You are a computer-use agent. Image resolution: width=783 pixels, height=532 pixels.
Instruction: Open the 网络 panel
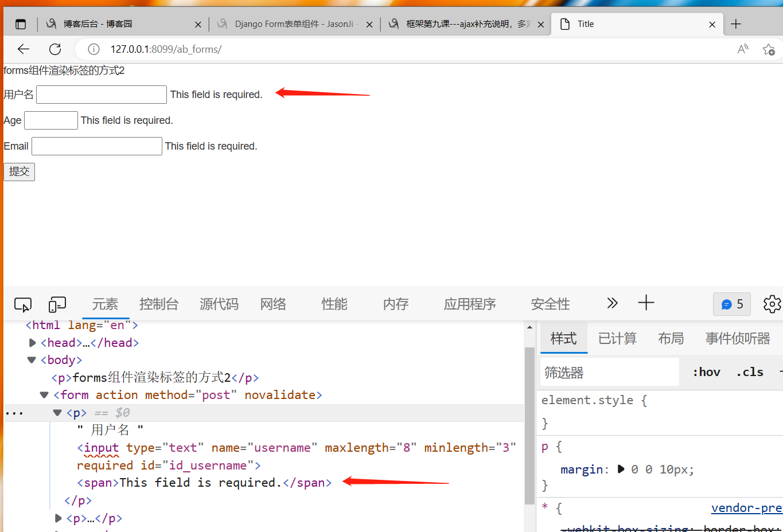273,304
